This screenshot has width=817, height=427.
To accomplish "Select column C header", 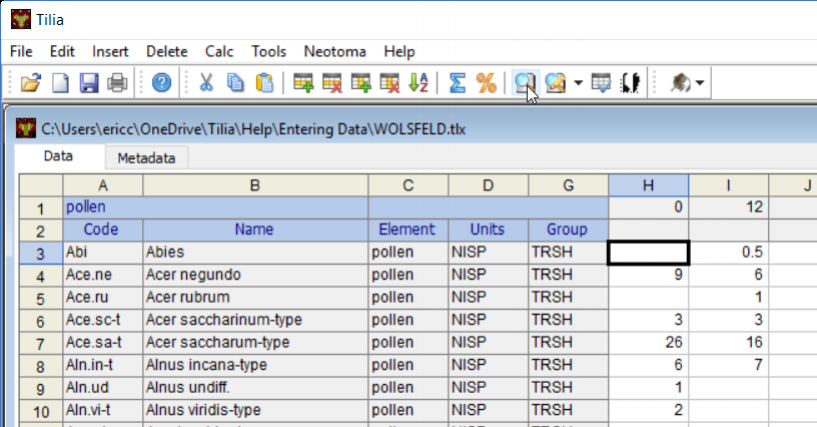I will click(x=408, y=185).
